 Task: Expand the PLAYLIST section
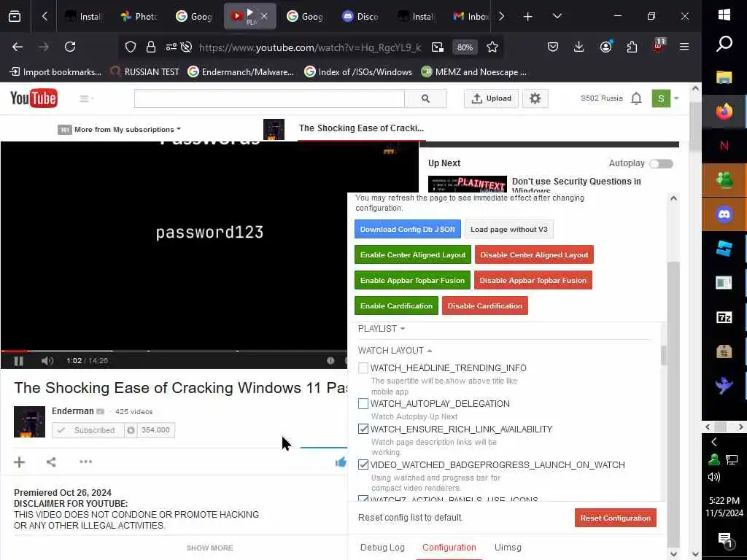pyautogui.click(x=381, y=329)
